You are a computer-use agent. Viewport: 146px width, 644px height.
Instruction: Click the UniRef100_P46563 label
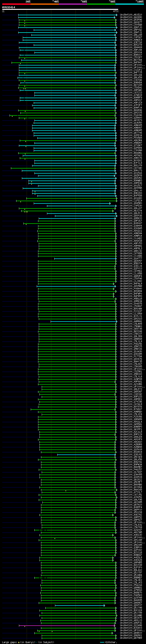[131, 595]
